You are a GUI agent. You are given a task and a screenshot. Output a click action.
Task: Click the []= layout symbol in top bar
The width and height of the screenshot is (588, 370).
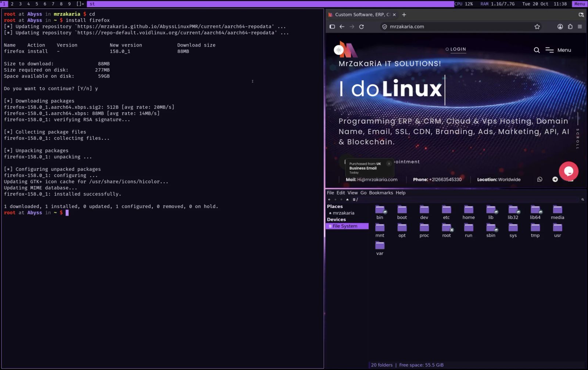[x=80, y=4]
